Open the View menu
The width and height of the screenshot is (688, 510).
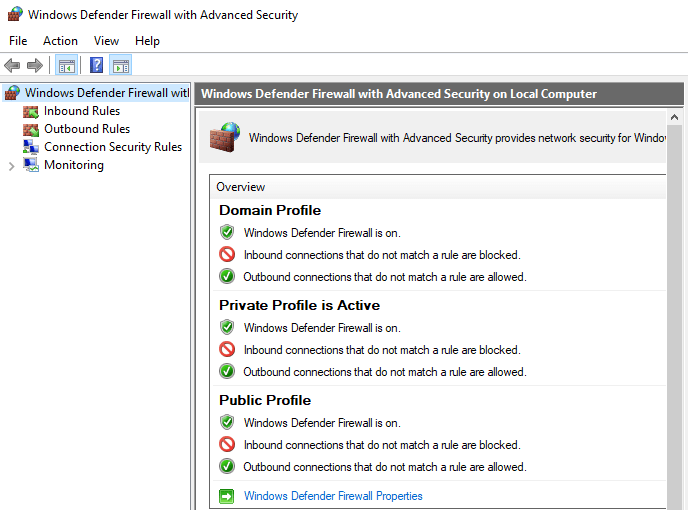coord(106,41)
